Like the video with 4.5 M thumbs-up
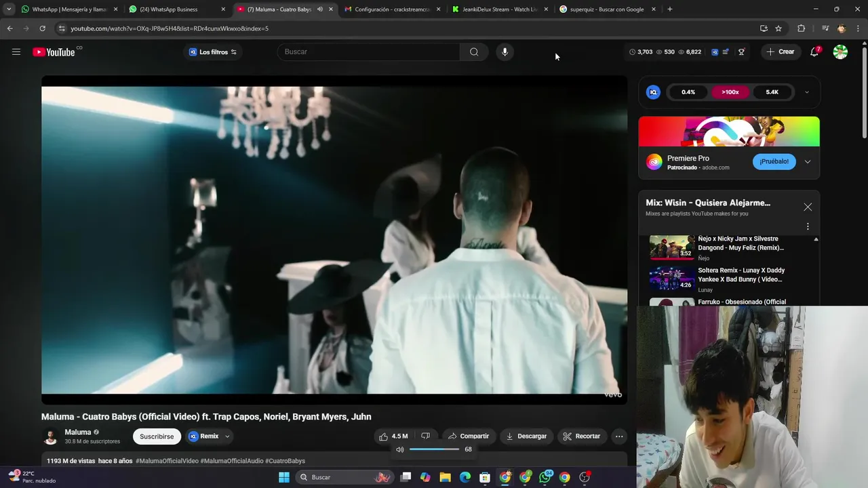This screenshot has height=488, width=868. (394, 436)
